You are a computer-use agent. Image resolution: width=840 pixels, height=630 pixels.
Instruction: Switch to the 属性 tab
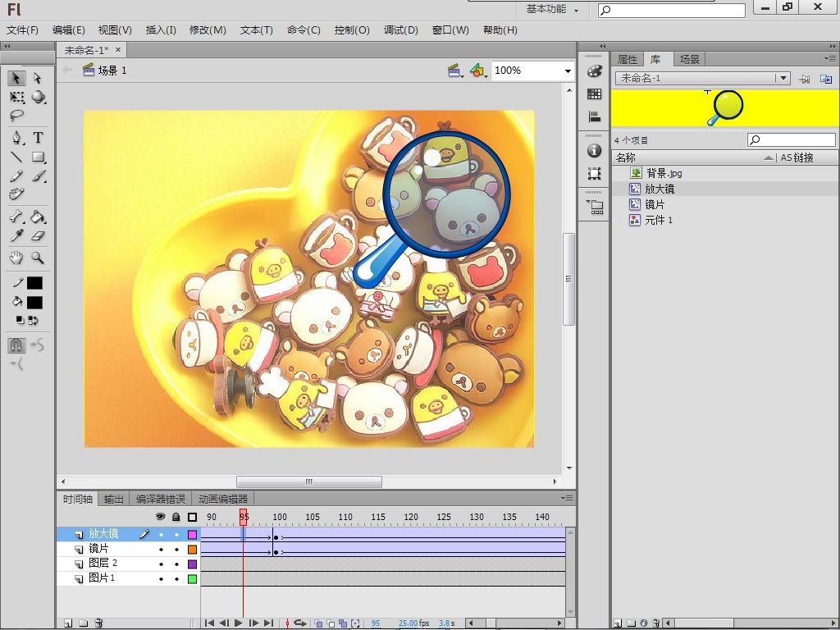coord(628,60)
